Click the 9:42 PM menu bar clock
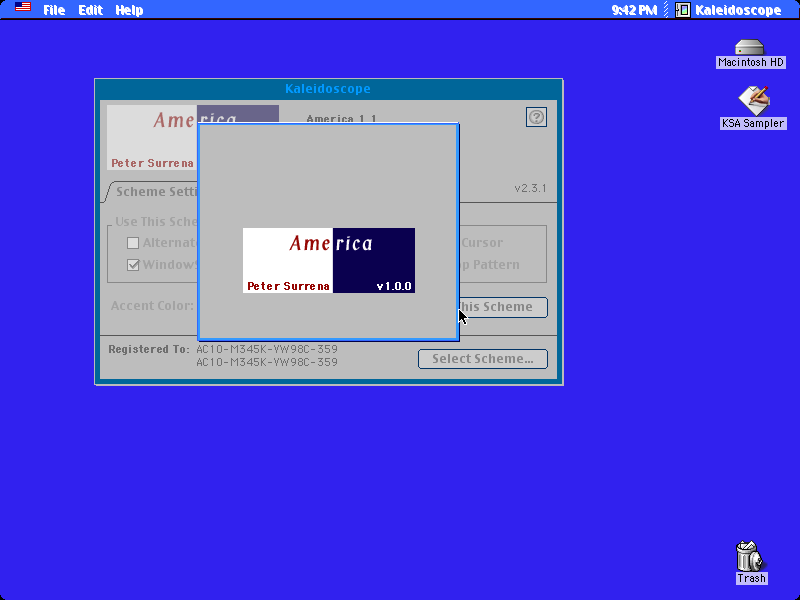This screenshot has width=800, height=600. [634, 10]
